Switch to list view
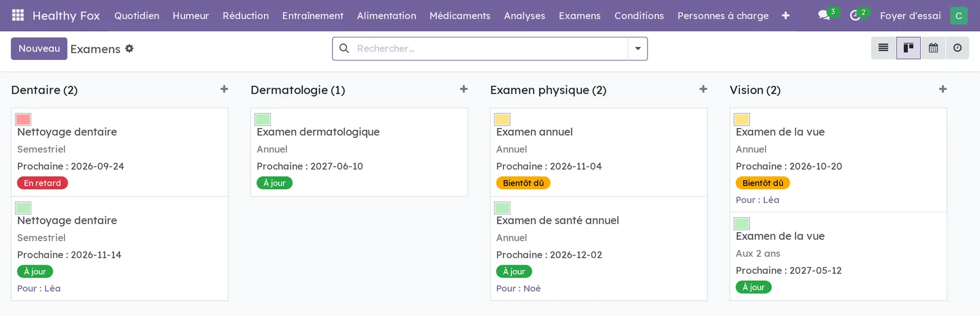980x316 pixels. (x=883, y=48)
